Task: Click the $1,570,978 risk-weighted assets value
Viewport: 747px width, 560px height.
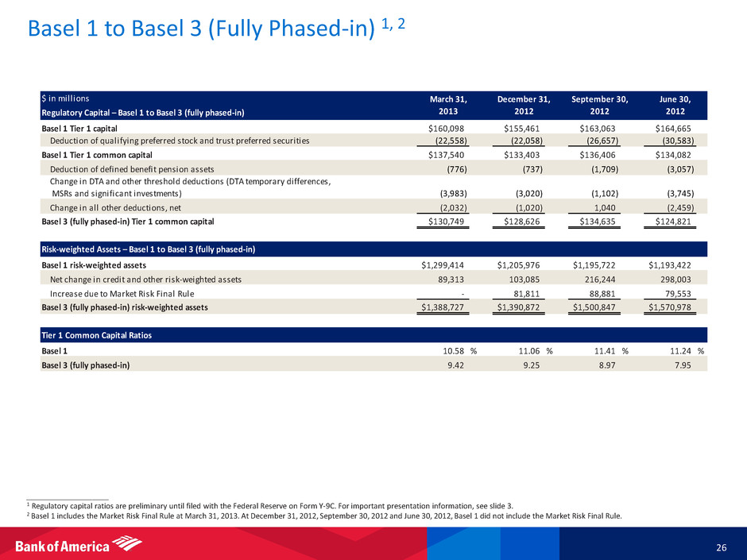Action: click(x=675, y=307)
